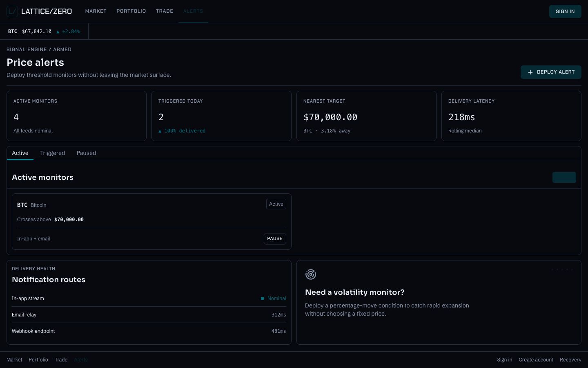Click the Lattice/Zero logo icon
The width and height of the screenshot is (588, 368).
pyautogui.click(x=12, y=11)
